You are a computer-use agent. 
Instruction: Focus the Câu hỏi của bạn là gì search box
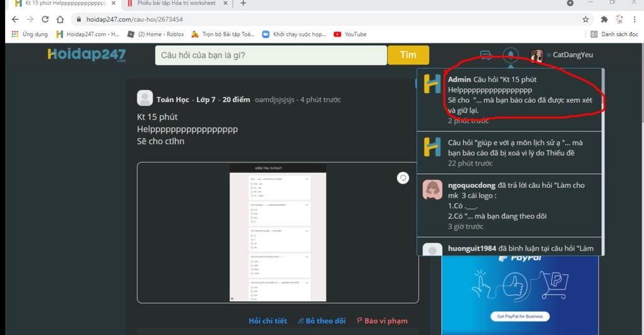coord(271,55)
